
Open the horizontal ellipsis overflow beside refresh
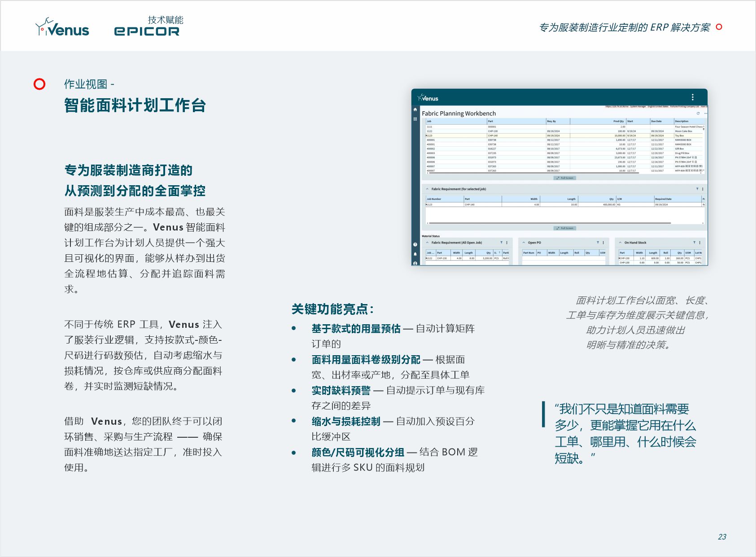705,113
